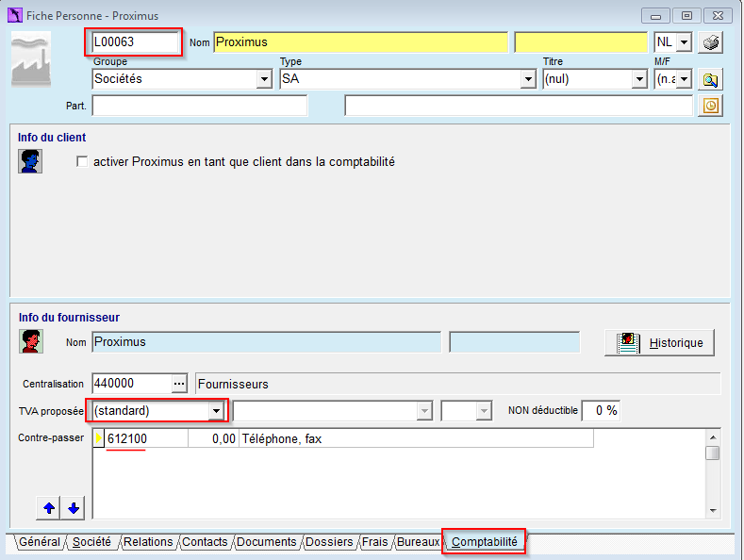Open the M/F dropdown

click(684, 79)
